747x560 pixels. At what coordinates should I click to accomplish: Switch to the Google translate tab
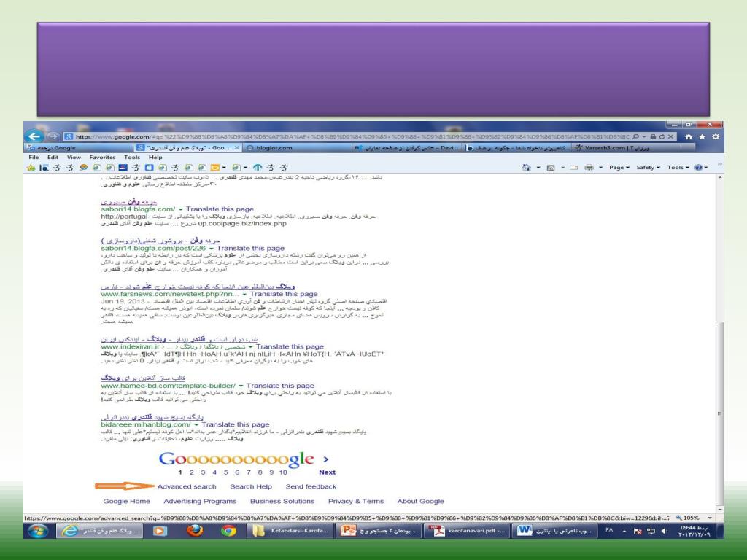[77, 147]
